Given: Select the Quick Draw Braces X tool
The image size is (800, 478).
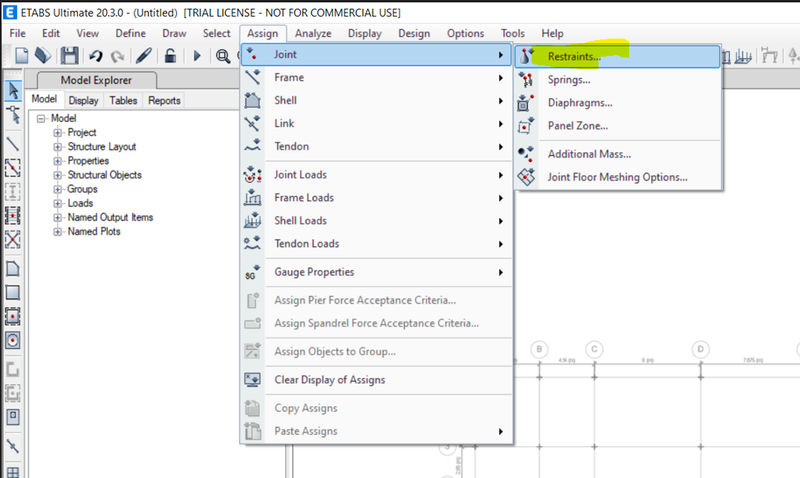Looking at the screenshot, I should (x=13, y=239).
